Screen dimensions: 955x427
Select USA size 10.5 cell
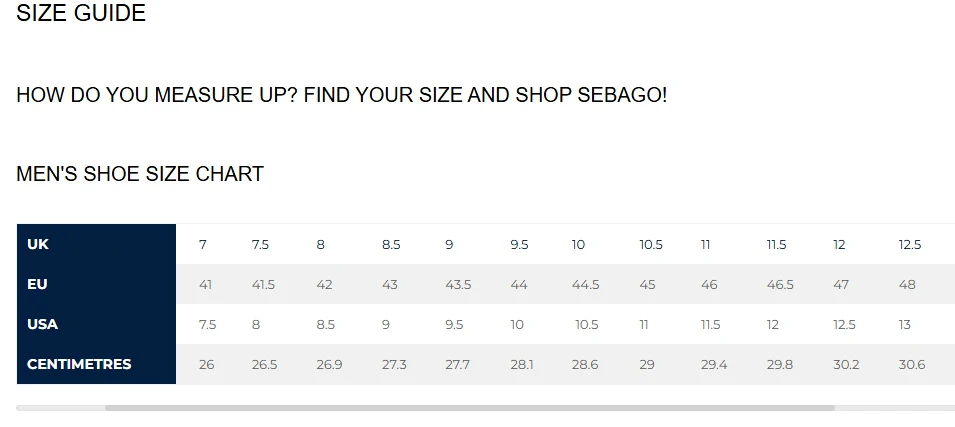pos(587,325)
